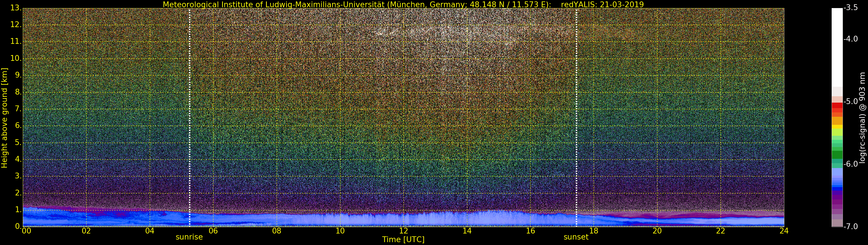Click the white dotted sunset marker line
This screenshot has width=868, height=245.
pyautogui.click(x=577, y=117)
